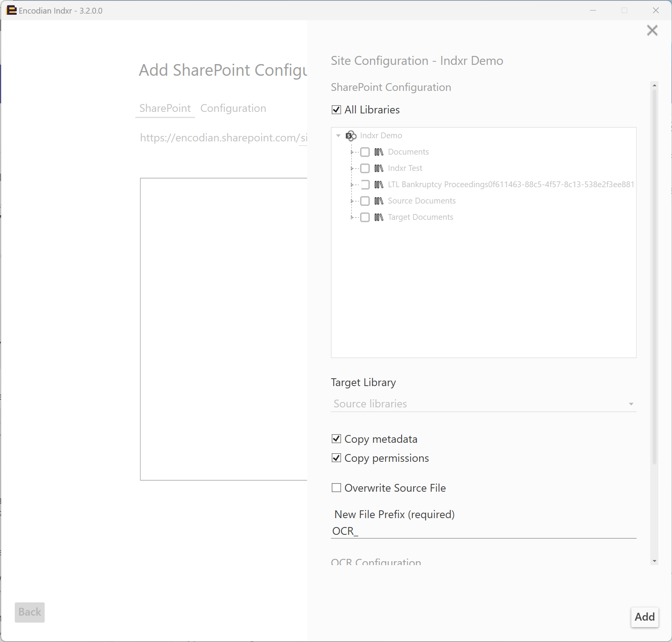Open the Target Library dropdown
This screenshot has height=642, width=672.
[x=484, y=404]
